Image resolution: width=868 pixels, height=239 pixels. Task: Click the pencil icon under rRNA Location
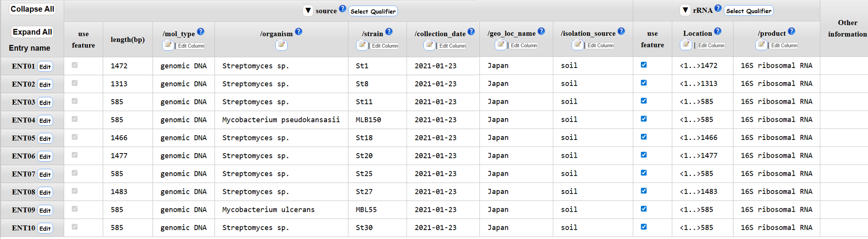pos(686,45)
